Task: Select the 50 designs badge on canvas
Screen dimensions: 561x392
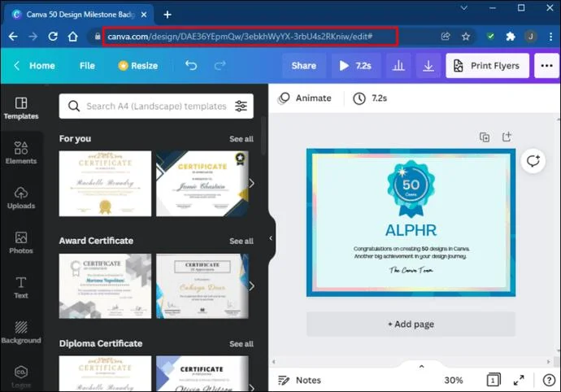Action: (x=411, y=189)
